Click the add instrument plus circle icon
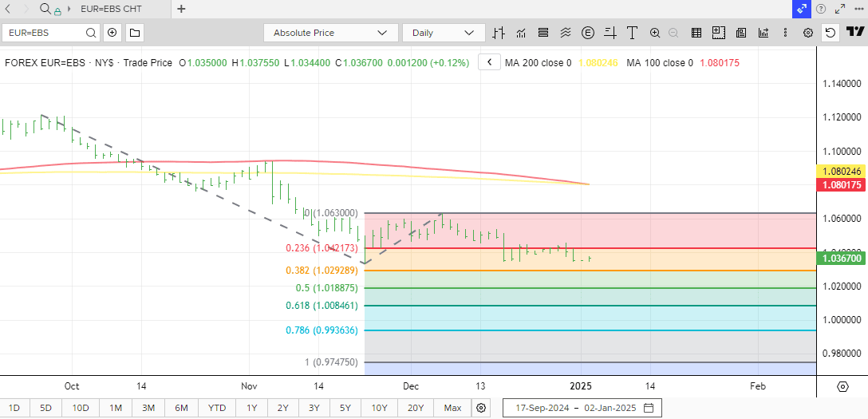 tap(112, 33)
